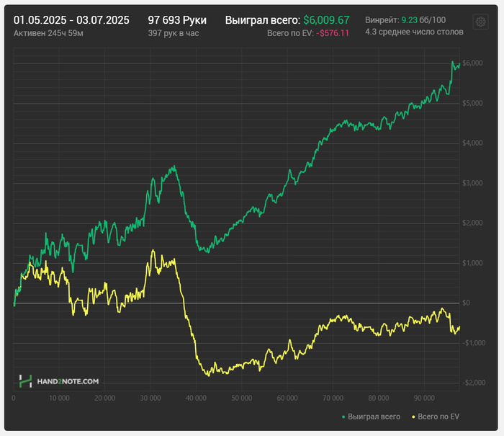Click the 90 000 x-axis label
Image resolution: width=504 pixels, height=436 pixels.
pos(424,399)
